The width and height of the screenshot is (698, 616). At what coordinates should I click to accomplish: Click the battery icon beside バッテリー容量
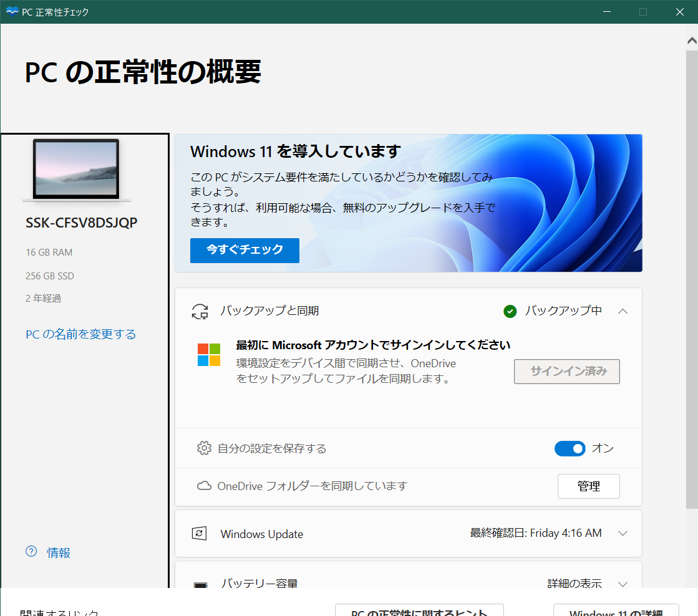(x=201, y=584)
